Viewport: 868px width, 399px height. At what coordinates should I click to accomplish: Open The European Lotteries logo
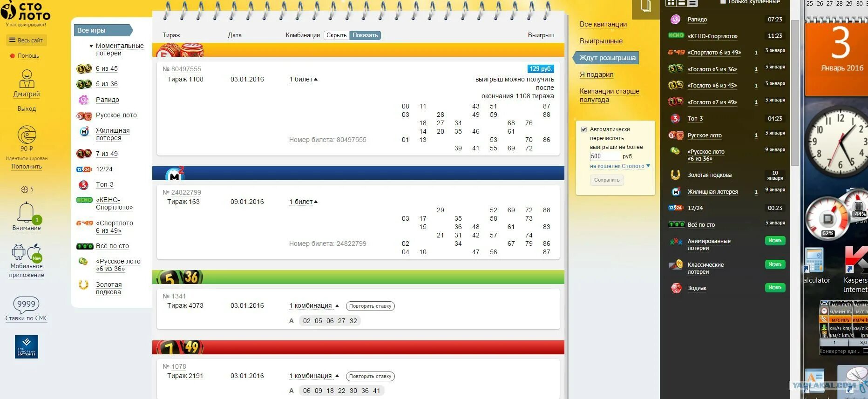coord(27,347)
